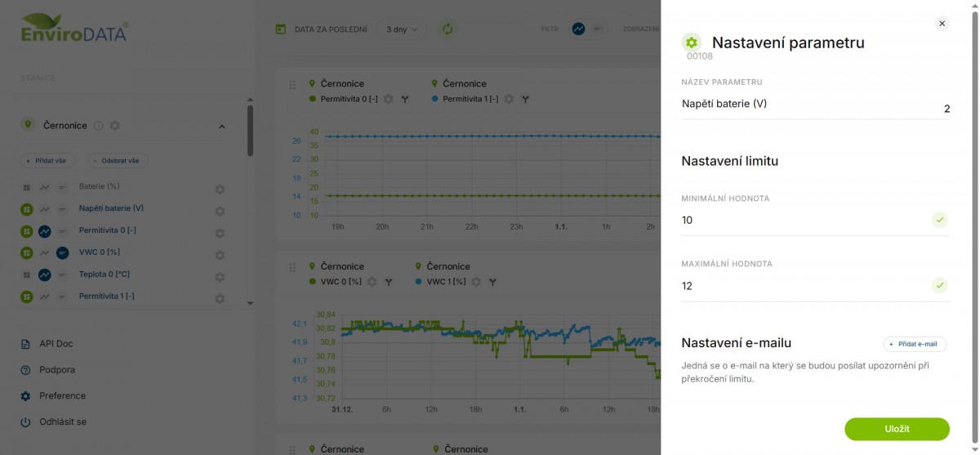This screenshot has width=980, height=455.
Task: Open the 3 dny time range dropdown
Action: pyautogui.click(x=401, y=29)
